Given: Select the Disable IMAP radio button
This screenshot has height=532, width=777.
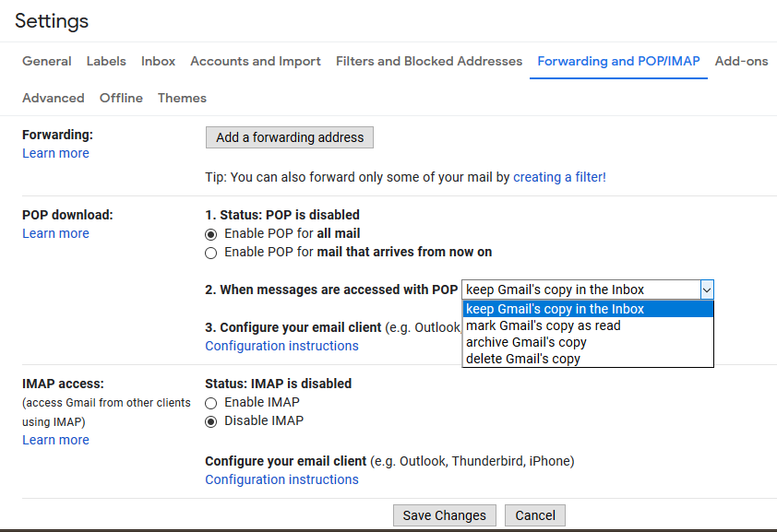Looking at the screenshot, I should 211,421.
